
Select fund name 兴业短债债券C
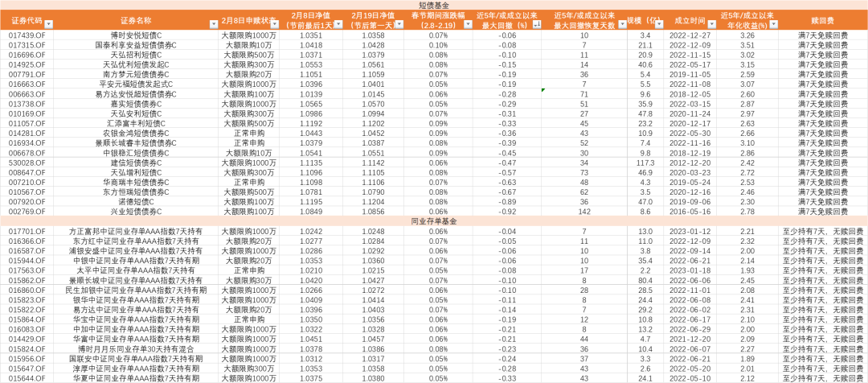tap(136, 211)
